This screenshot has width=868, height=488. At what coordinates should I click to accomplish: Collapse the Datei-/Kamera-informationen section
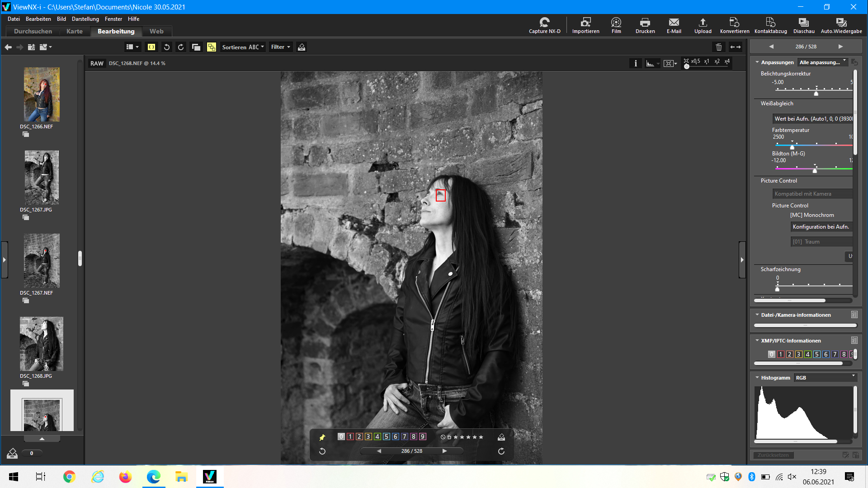[757, 315]
